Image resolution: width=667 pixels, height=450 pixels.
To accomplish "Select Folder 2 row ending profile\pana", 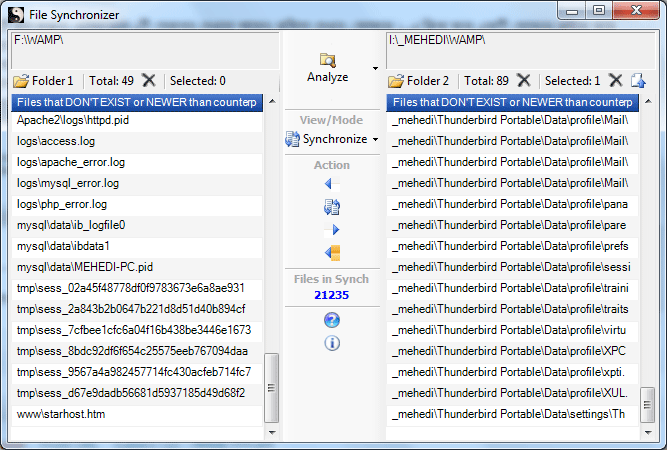I will [512, 205].
